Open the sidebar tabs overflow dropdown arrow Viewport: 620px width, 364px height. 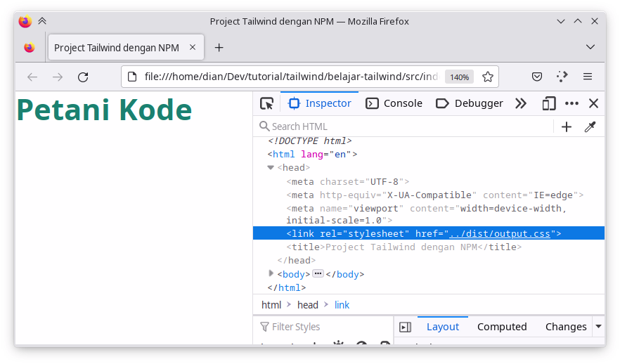598,327
